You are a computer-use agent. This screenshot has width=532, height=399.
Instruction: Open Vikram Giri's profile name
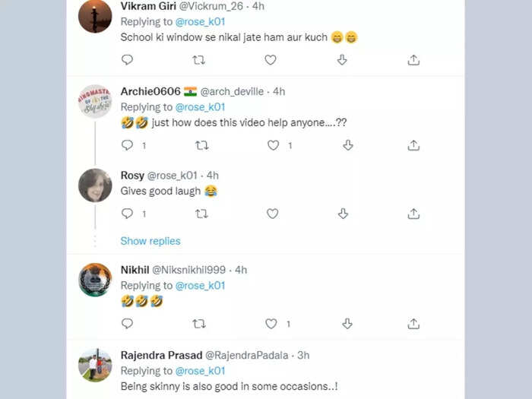[x=148, y=6]
